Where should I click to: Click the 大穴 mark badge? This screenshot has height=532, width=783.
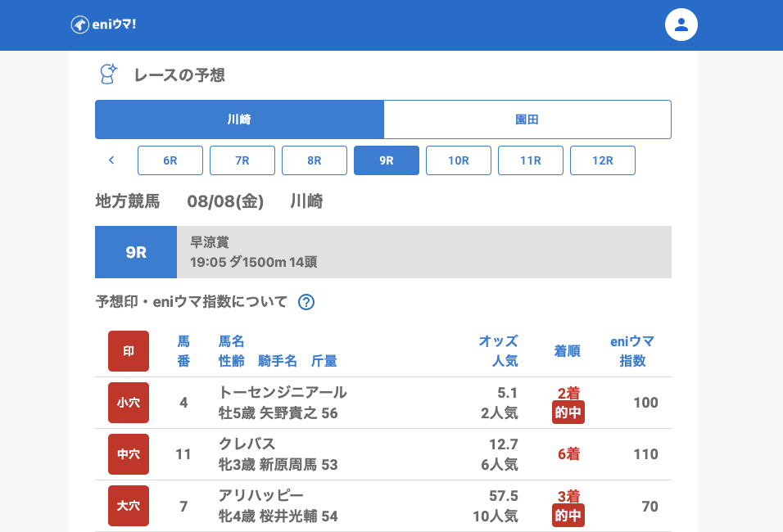pos(129,506)
